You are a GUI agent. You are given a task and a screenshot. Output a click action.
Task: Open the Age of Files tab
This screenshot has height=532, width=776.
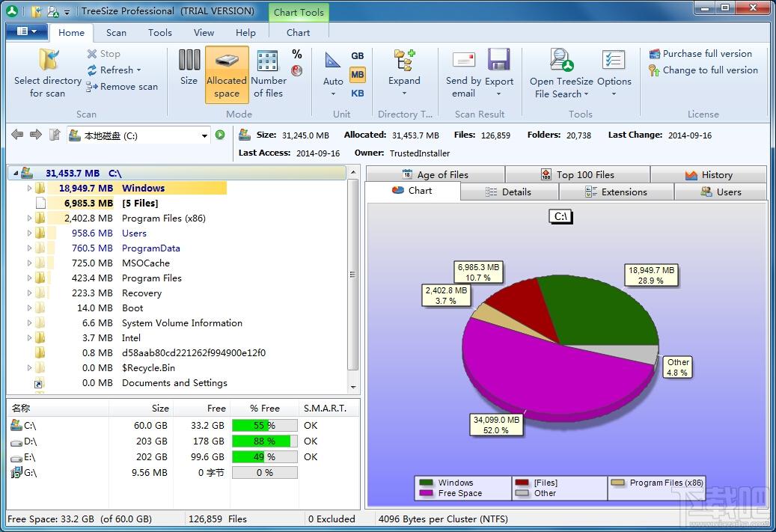[436, 174]
